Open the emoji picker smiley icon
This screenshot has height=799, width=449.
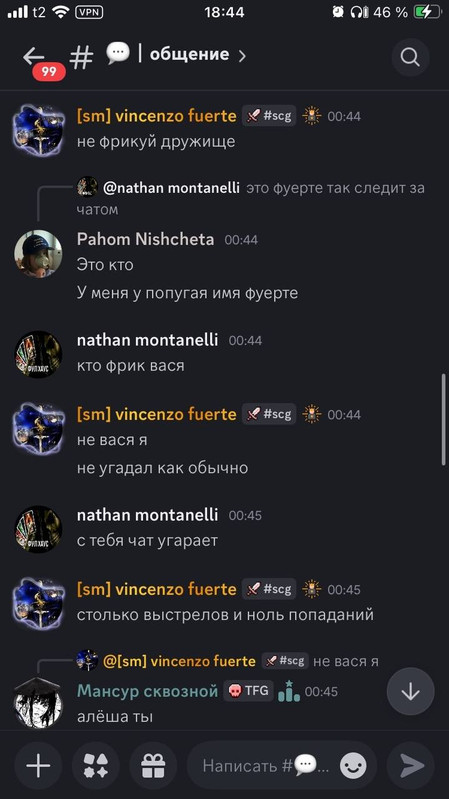click(353, 765)
